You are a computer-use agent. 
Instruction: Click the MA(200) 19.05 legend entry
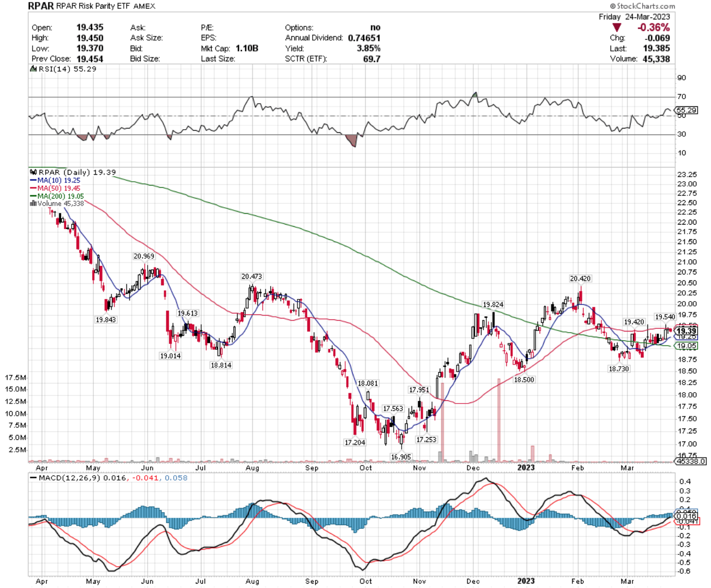[61, 196]
